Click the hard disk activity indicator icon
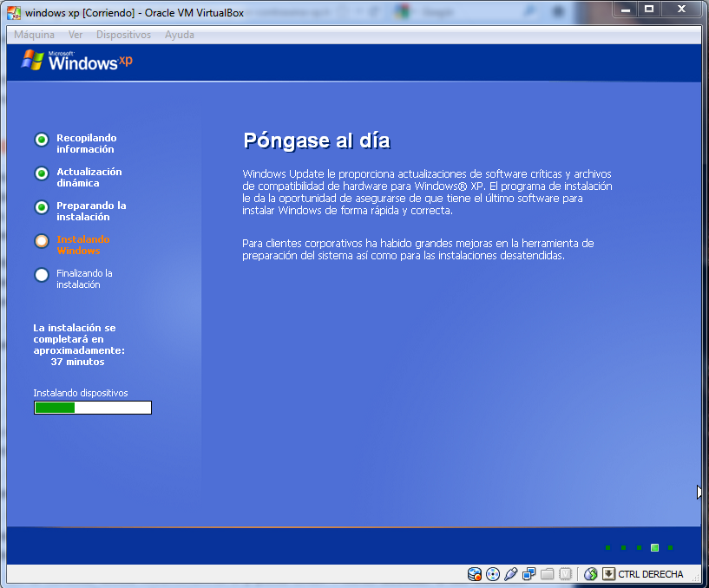The width and height of the screenshot is (709, 588). pos(475,574)
